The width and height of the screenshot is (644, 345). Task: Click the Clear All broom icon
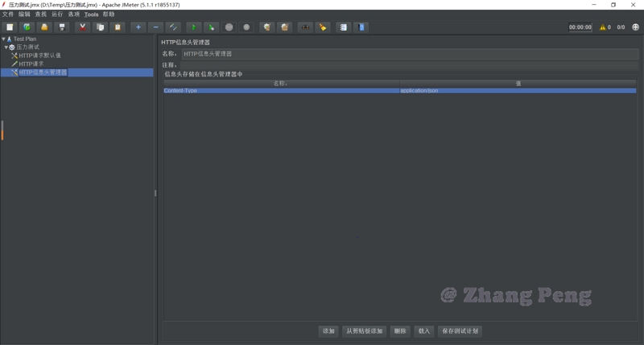pyautogui.click(x=284, y=27)
